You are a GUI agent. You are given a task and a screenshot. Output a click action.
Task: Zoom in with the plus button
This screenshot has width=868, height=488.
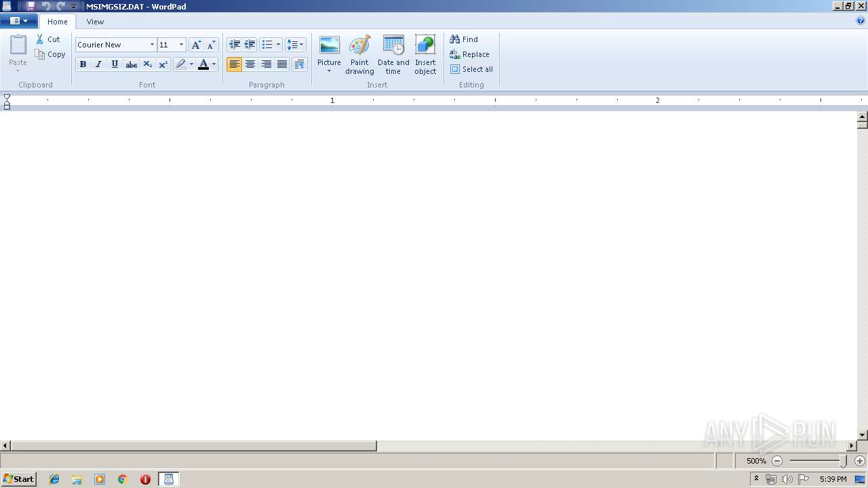pyautogui.click(x=860, y=461)
